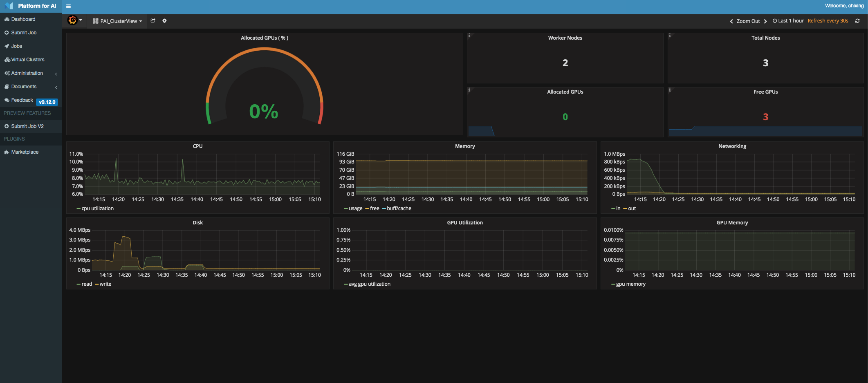Open Virtual Clusters in the sidebar
The width and height of the screenshot is (868, 383).
pyautogui.click(x=27, y=60)
